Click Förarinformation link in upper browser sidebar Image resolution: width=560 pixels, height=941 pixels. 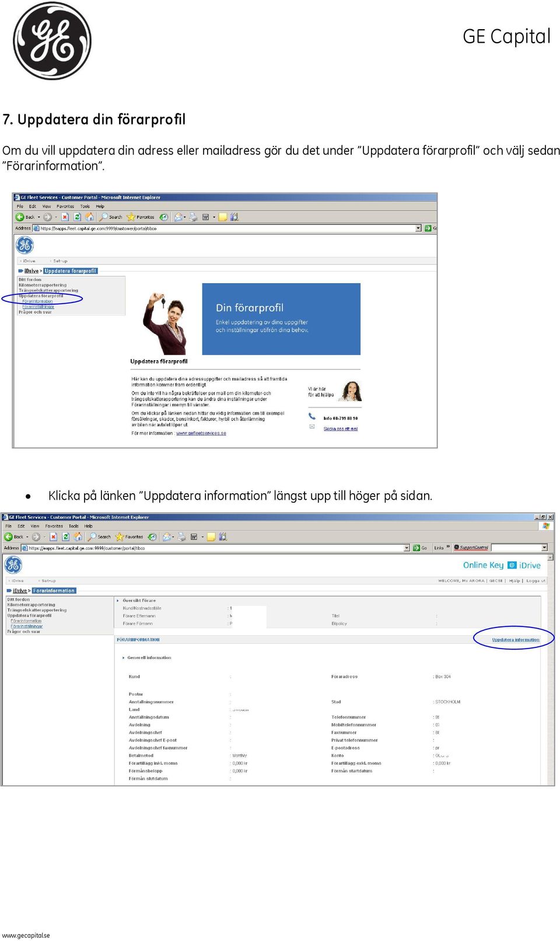click(x=37, y=302)
